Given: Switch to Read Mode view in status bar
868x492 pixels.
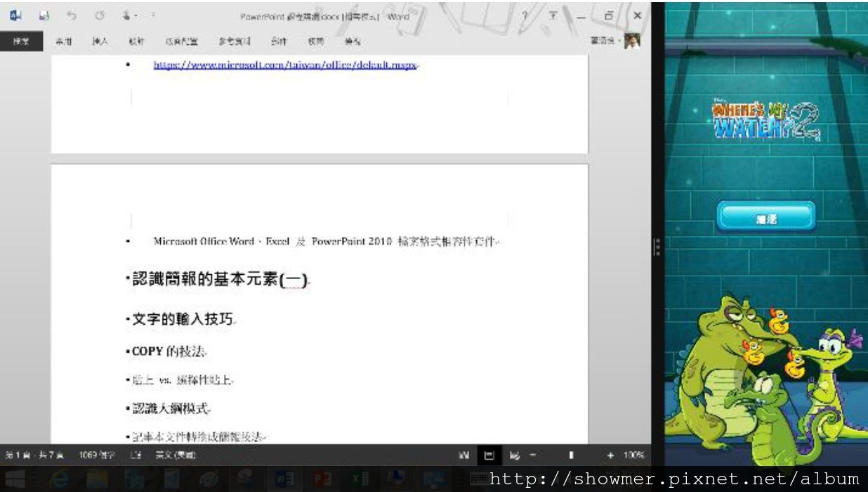Looking at the screenshot, I should [x=463, y=455].
